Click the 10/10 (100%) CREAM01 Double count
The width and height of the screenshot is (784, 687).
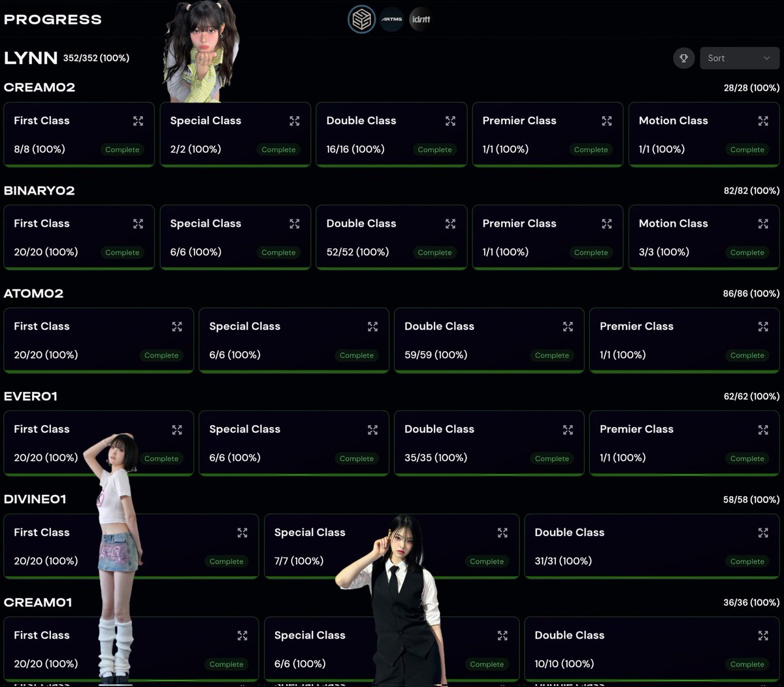[x=564, y=664]
